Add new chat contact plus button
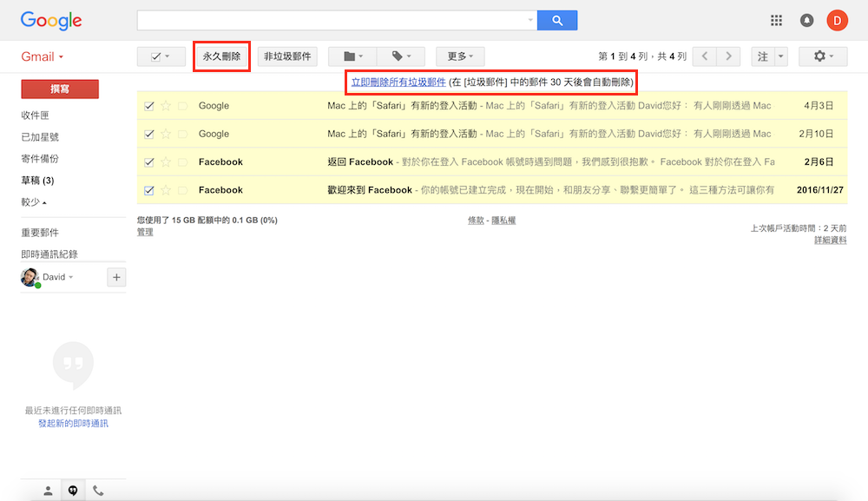The width and height of the screenshot is (868, 501). pyautogui.click(x=116, y=277)
